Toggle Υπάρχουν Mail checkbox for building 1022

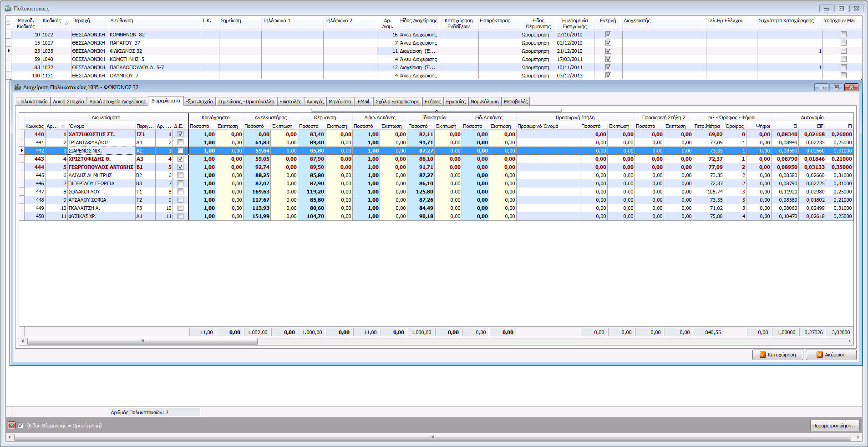tap(843, 35)
